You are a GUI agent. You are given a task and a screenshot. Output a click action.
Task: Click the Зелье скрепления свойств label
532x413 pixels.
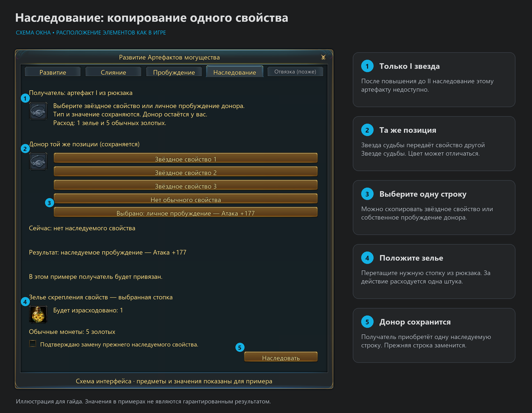(101, 297)
